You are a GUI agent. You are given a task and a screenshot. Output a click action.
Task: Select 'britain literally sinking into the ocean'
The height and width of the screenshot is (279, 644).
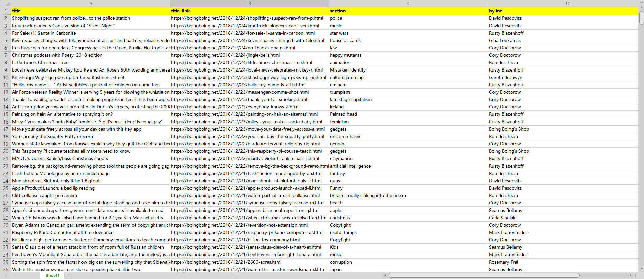click(409, 195)
